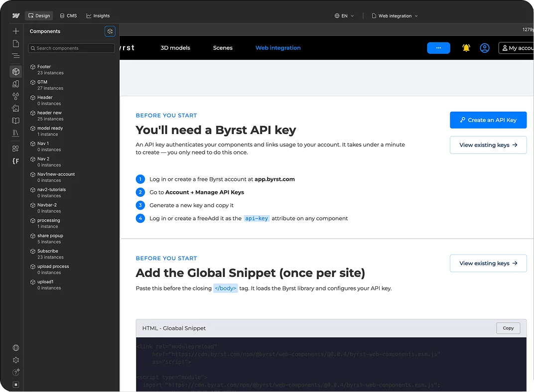Click the blue ellipsis button in header

[438, 48]
